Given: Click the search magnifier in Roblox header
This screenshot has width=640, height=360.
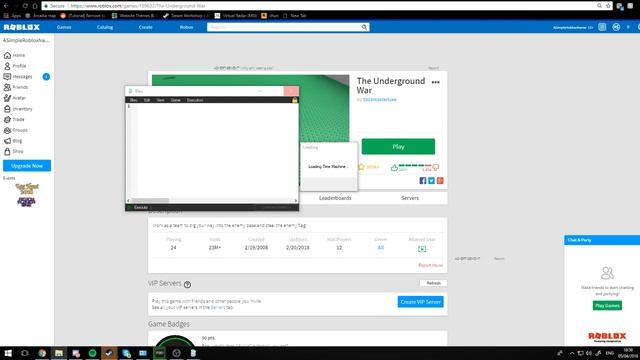Looking at the screenshot, I should (364, 27).
